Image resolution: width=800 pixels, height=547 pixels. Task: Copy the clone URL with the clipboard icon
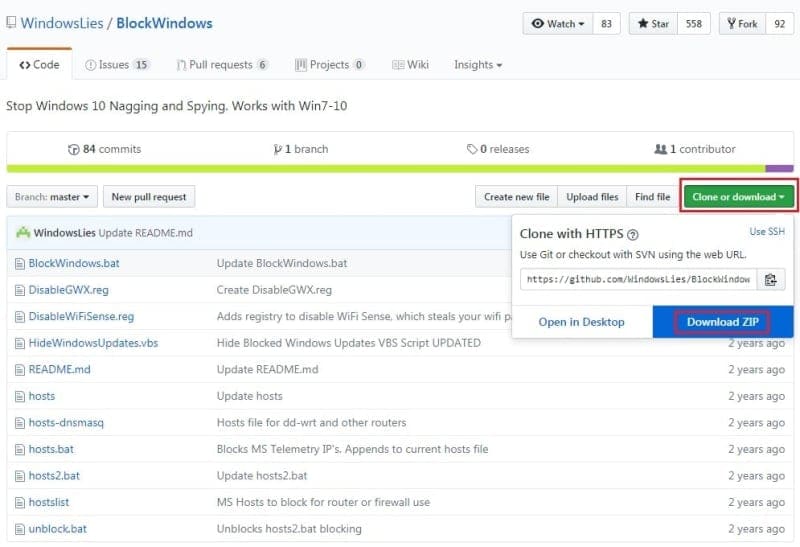pos(771,279)
